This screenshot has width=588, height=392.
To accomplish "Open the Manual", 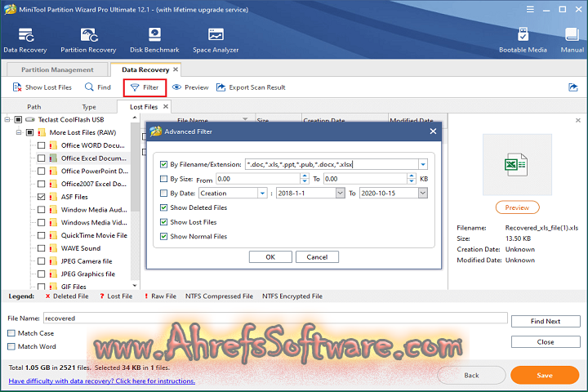I will (572, 40).
